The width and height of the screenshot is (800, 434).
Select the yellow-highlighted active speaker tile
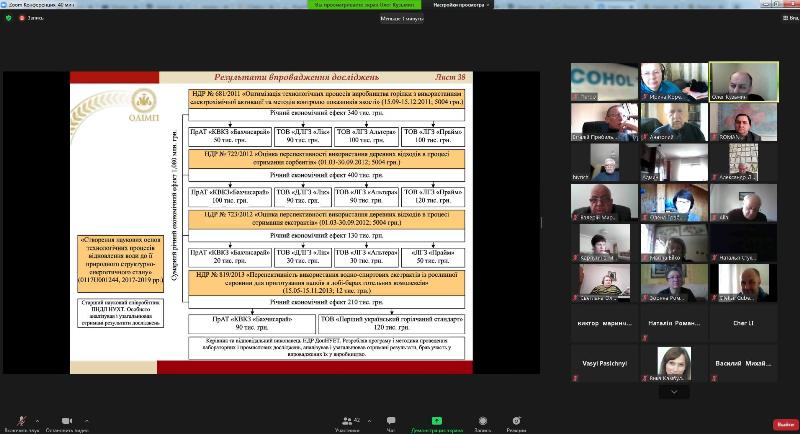coord(744,82)
